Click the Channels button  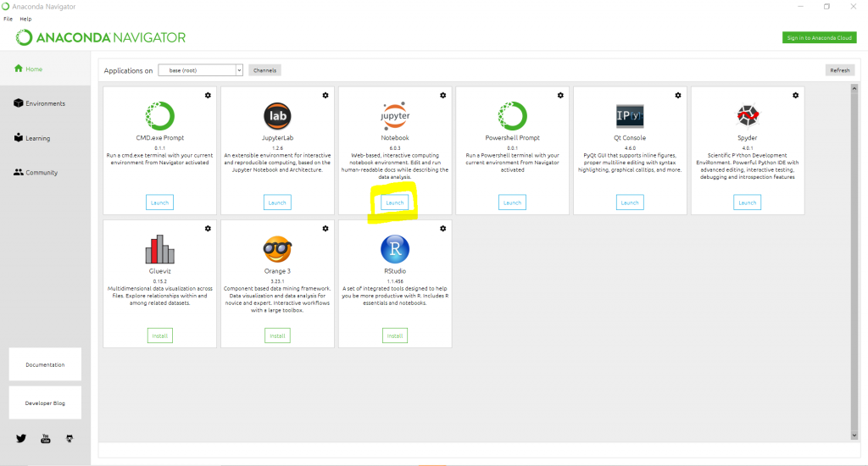[264, 70]
